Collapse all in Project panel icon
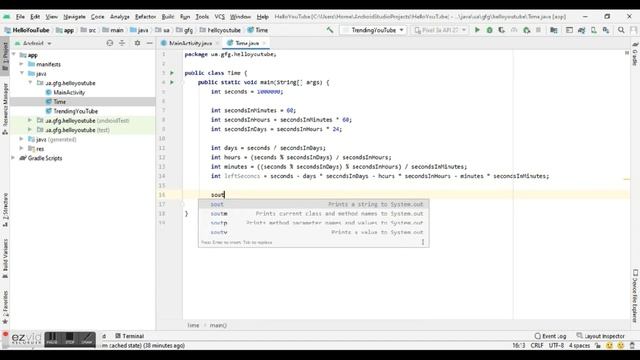640x360 pixels. click(122, 43)
